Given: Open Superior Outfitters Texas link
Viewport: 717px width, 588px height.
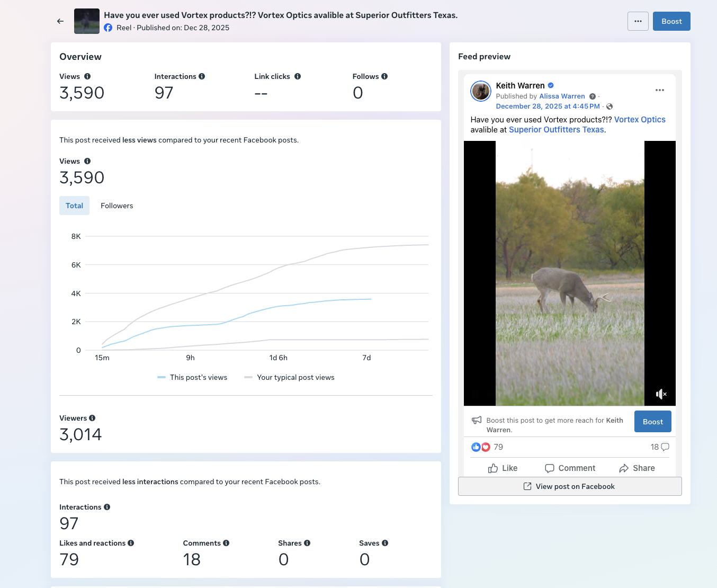Looking at the screenshot, I should click(x=556, y=130).
